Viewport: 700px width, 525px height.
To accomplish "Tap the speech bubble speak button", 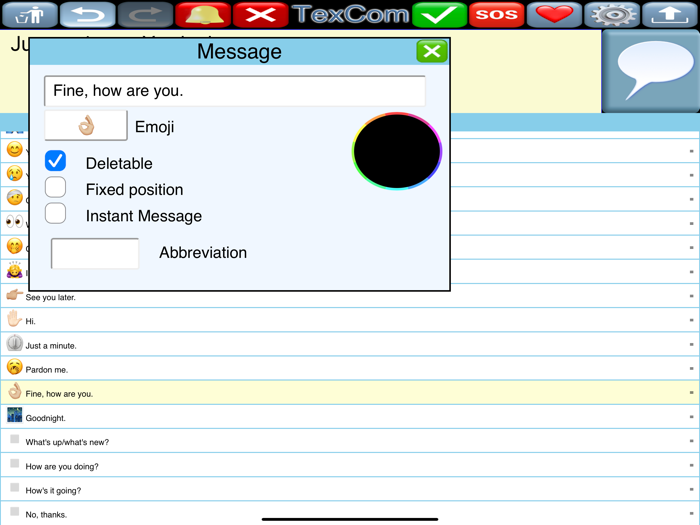I will 651,71.
